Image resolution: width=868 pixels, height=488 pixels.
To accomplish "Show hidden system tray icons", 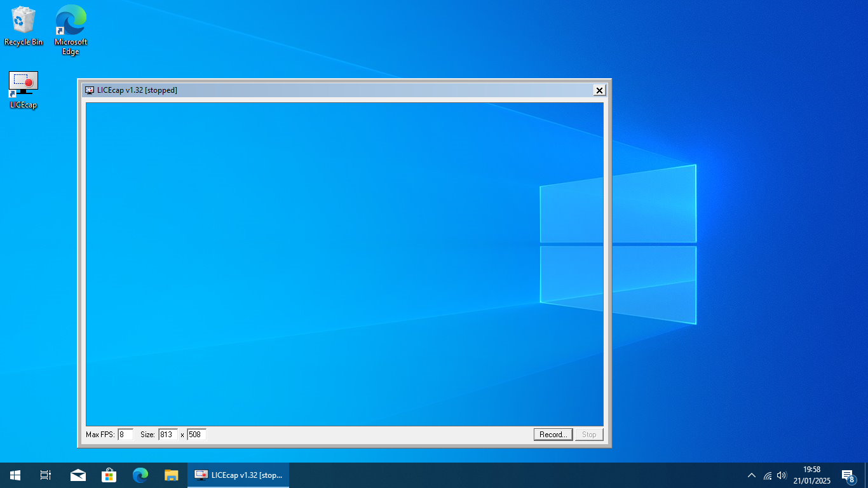I will pyautogui.click(x=752, y=475).
